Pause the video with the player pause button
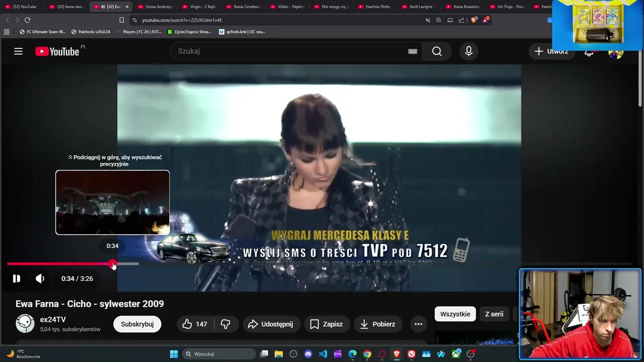Screen dimensions: 644x362 click(x=17, y=279)
